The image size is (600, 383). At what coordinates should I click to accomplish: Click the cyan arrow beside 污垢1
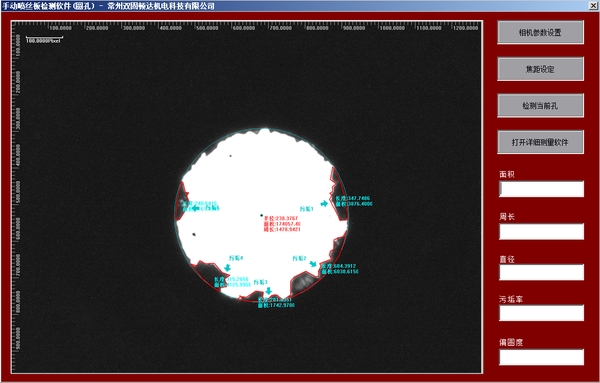[x=324, y=204]
